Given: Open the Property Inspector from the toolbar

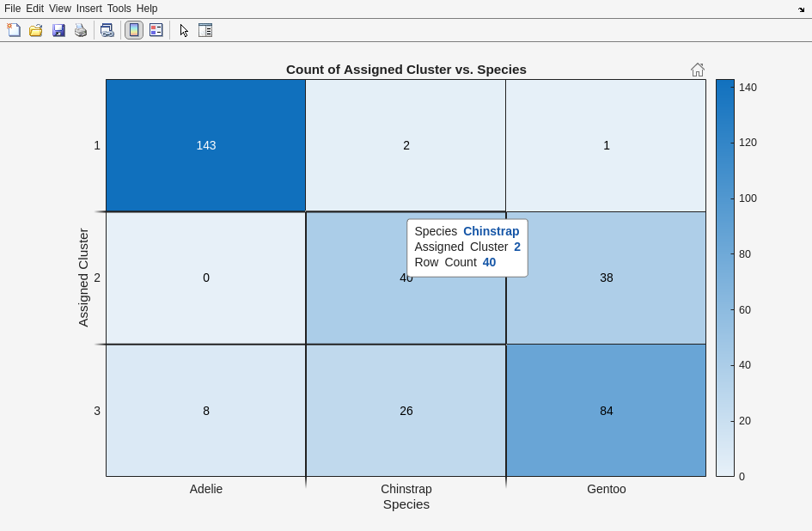Looking at the screenshot, I should coord(205,30).
